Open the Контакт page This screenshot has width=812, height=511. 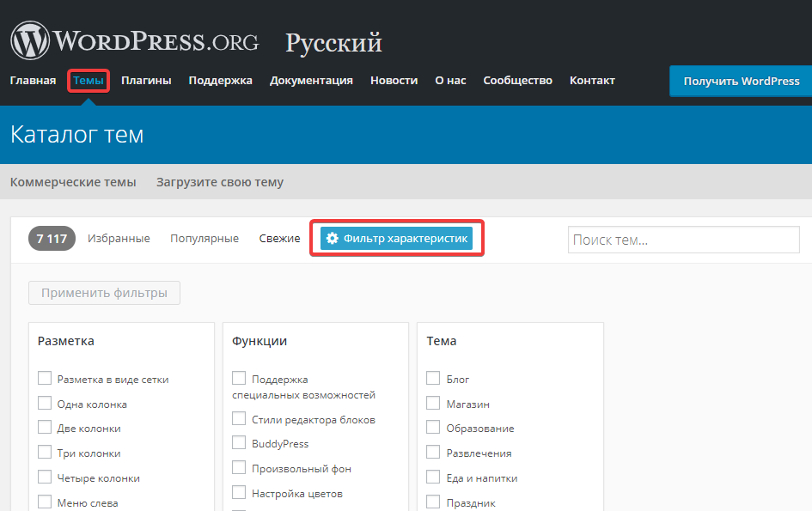592,80
